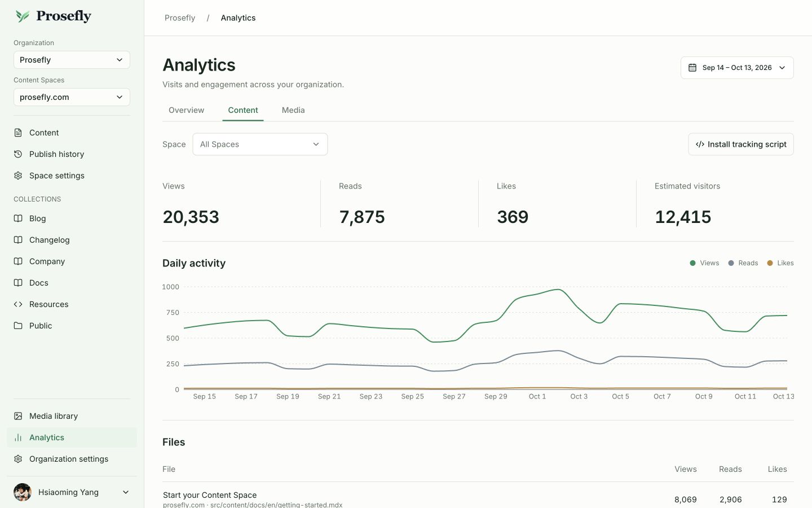Click the calendar icon in date range picker

[692, 68]
